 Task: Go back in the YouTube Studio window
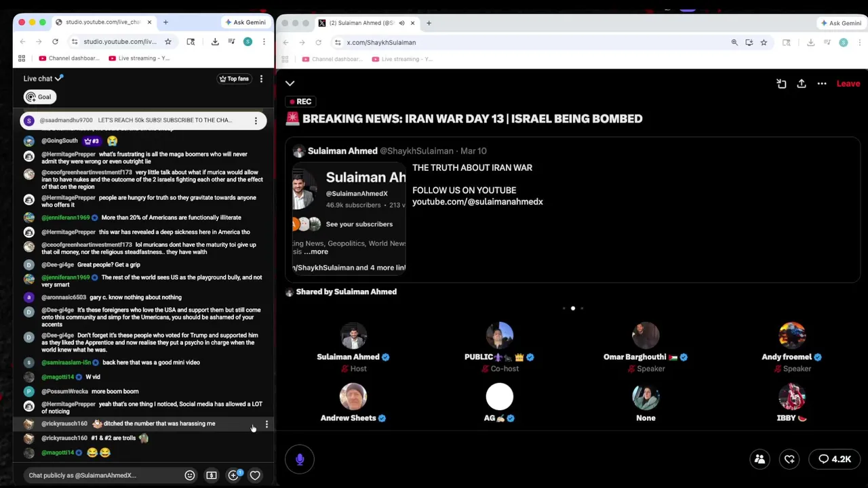[22, 41]
